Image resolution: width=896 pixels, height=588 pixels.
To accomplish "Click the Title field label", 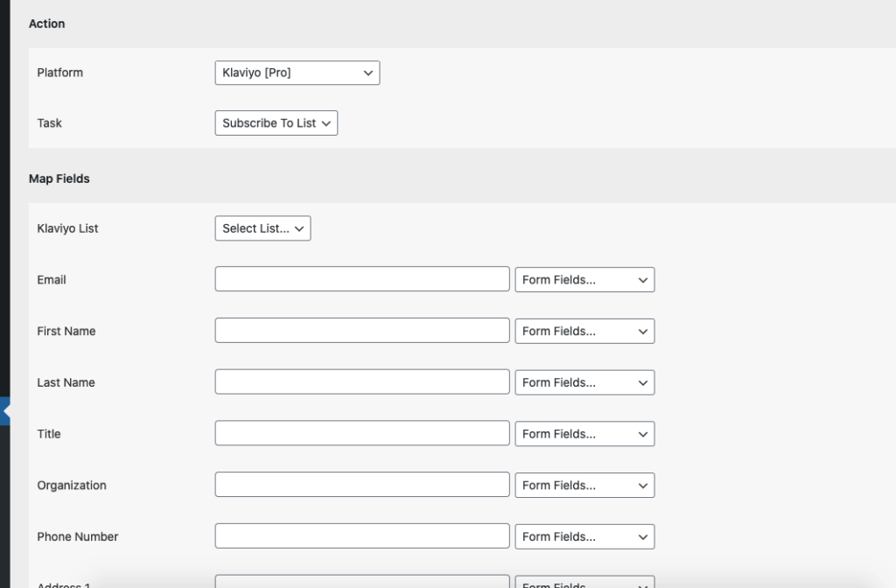I will point(49,434).
